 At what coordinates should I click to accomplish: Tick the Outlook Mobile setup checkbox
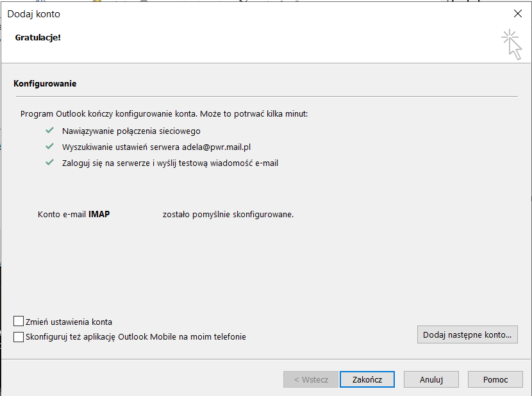tap(19, 336)
